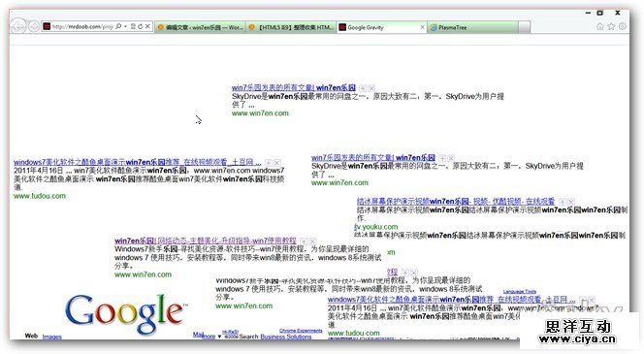Open the Tools gear menu
The width and height of the screenshot is (644, 354).
[623, 26]
